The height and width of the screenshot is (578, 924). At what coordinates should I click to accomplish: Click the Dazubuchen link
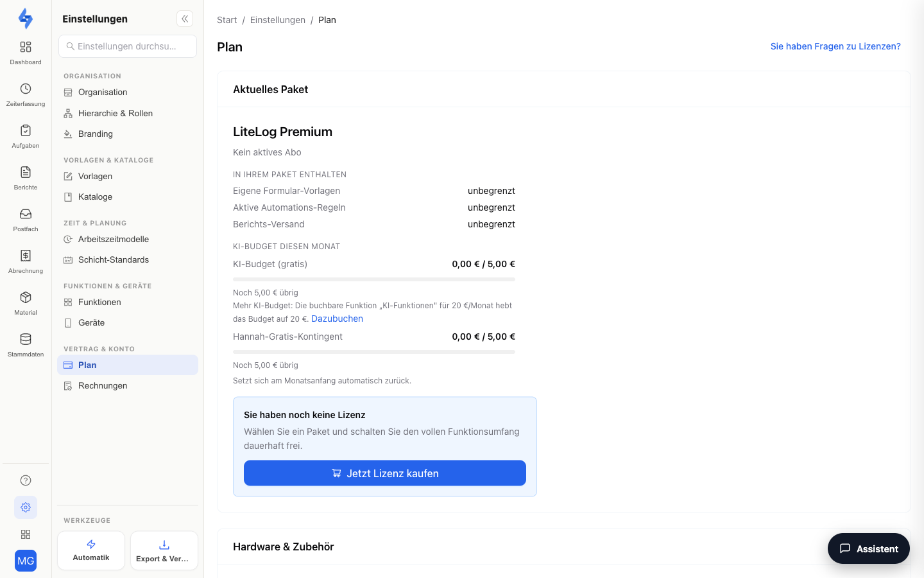click(x=337, y=319)
